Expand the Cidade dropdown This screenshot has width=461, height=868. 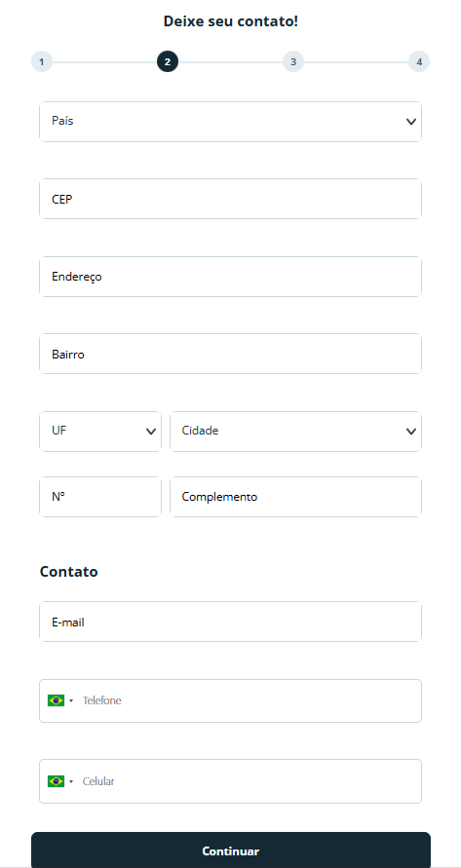pyautogui.click(x=295, y=432)
